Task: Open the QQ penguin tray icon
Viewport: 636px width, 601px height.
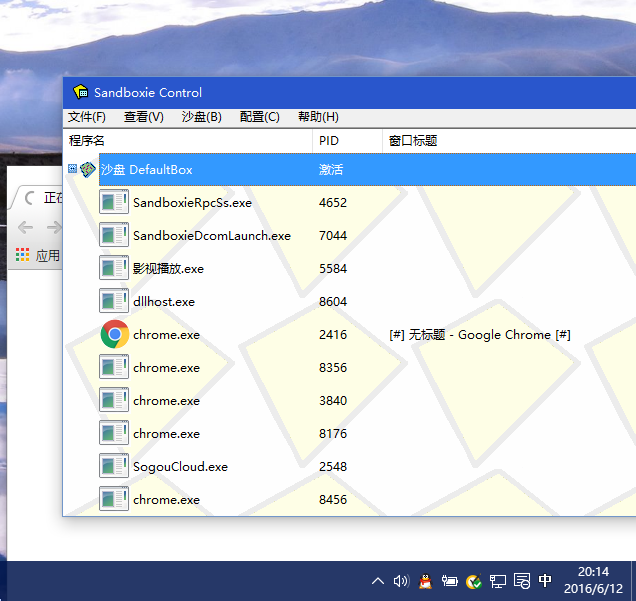Action: click(425, 581)
